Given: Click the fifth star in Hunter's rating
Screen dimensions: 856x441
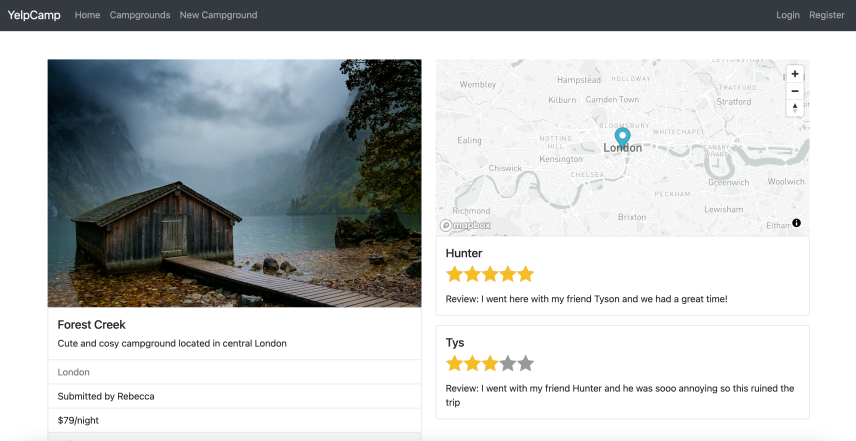Looking at the screenshot, I should point(525,274).
